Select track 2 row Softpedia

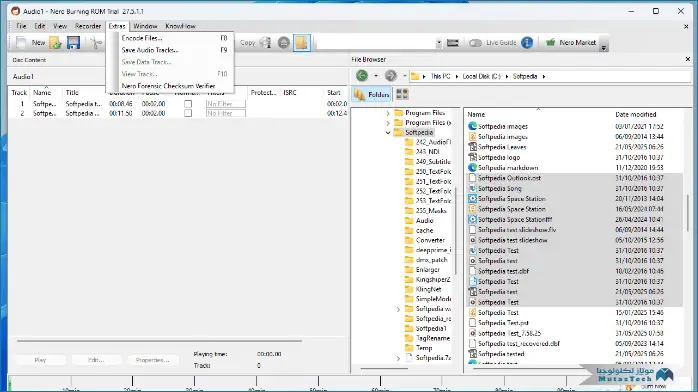point(178,113)
